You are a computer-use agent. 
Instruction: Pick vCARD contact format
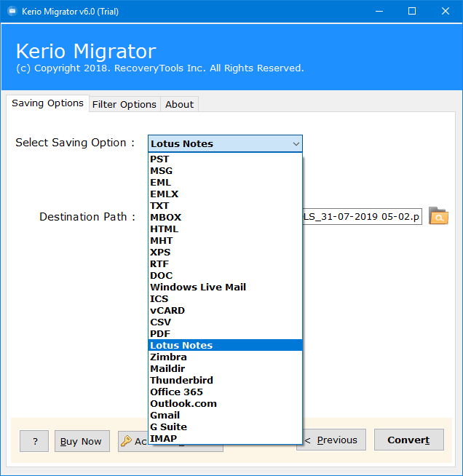pyautogui.click(x=225, y=310)
